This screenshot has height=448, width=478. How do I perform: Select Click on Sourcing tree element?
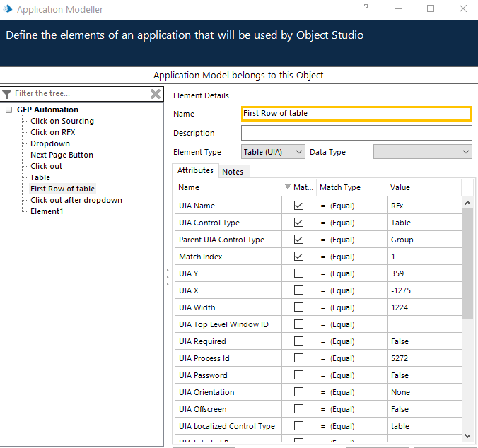62,121
